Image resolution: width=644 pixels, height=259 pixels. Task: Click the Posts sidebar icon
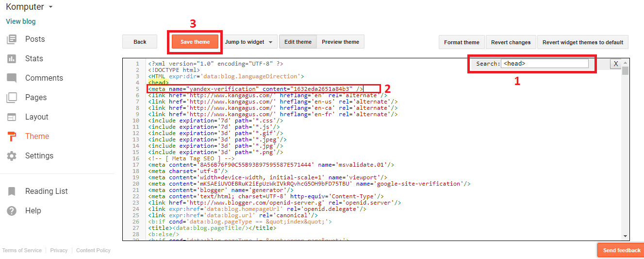pos(12,39)
